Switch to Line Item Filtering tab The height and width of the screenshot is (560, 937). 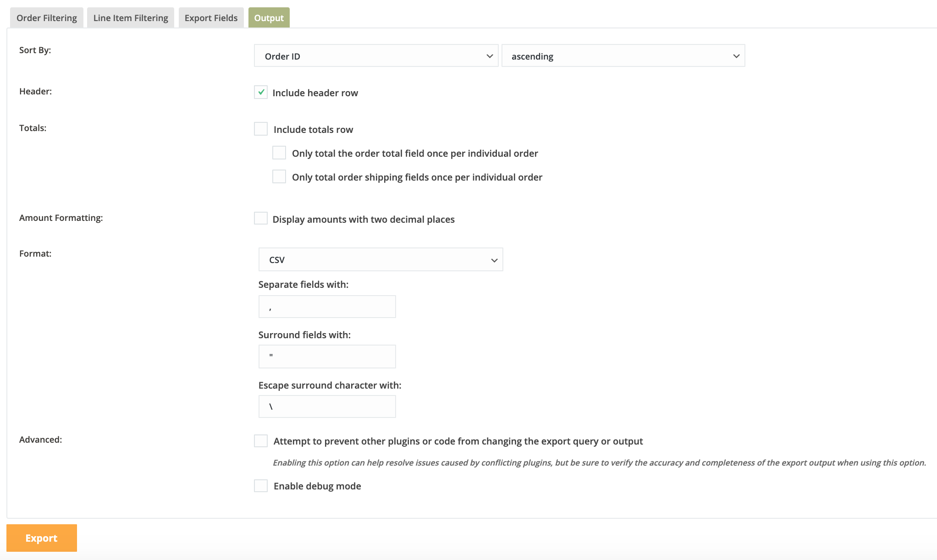point(131,18)
